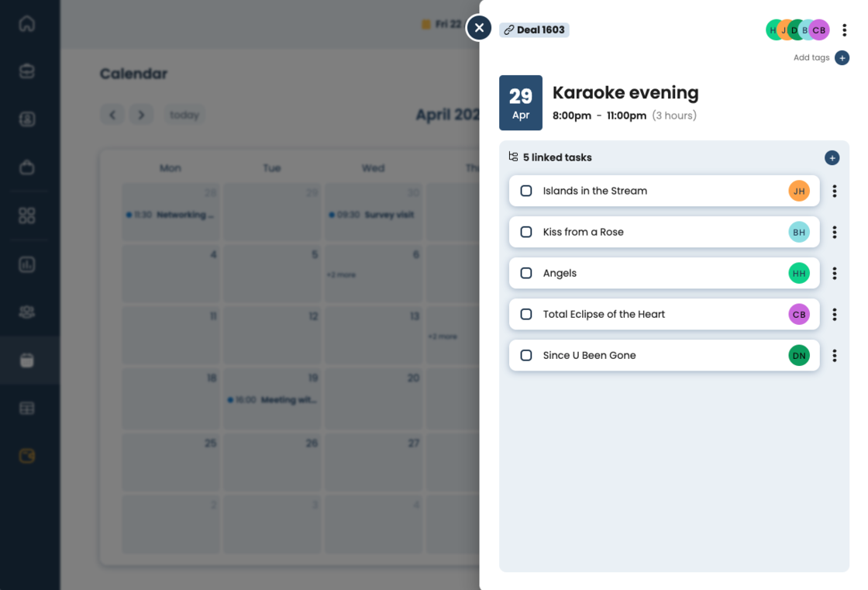
Task: Check the Islands in the Stream task
Action: [x=526, y=191]
